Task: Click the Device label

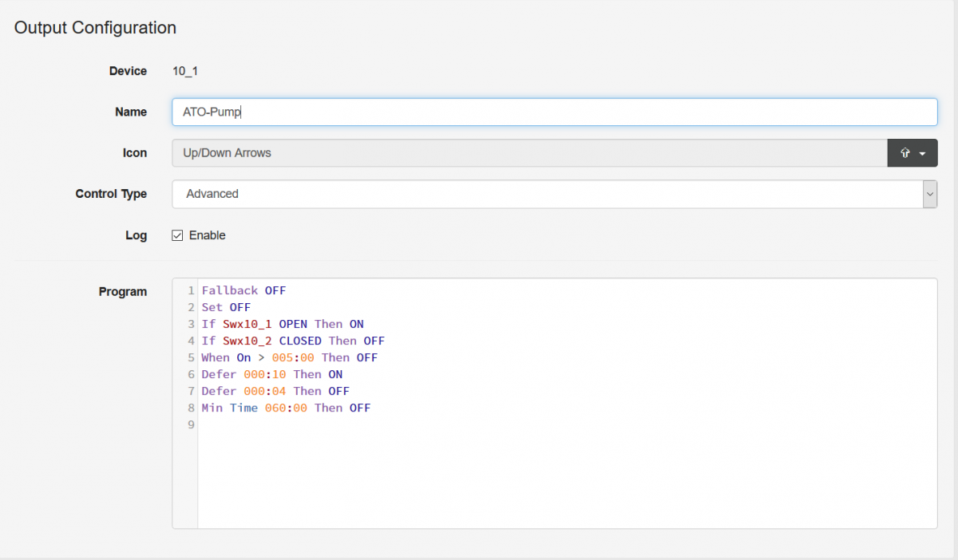Action: [128, 71]
